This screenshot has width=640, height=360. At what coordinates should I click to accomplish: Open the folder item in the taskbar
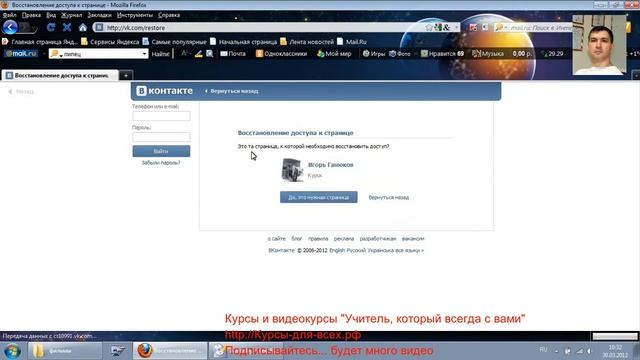click(64, 351)
